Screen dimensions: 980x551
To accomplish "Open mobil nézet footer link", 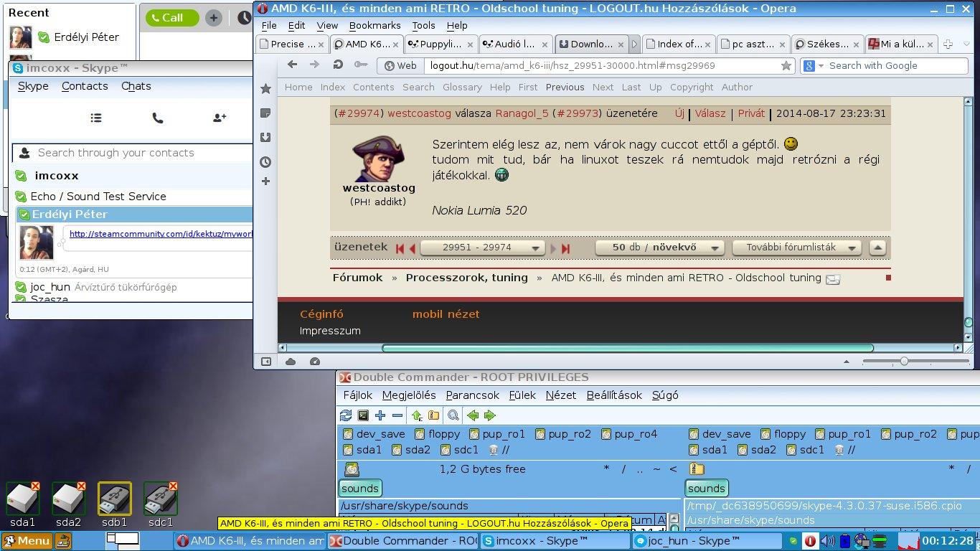I will pos(446,314).
